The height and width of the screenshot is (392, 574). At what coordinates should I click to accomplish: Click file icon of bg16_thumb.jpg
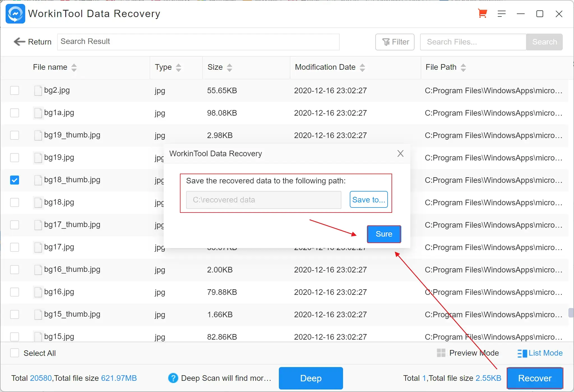pos(38,270)
